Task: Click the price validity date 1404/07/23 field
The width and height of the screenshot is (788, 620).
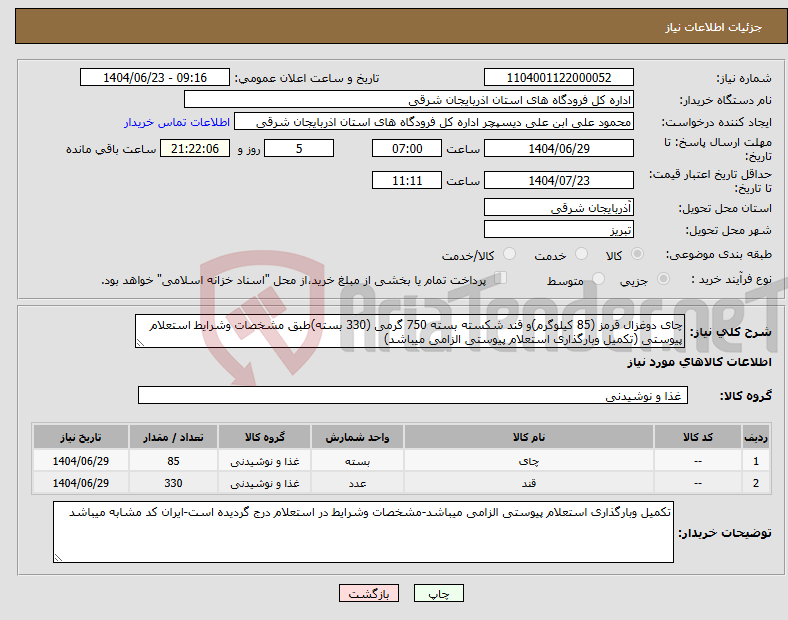Action: click(x=558, y=181)
